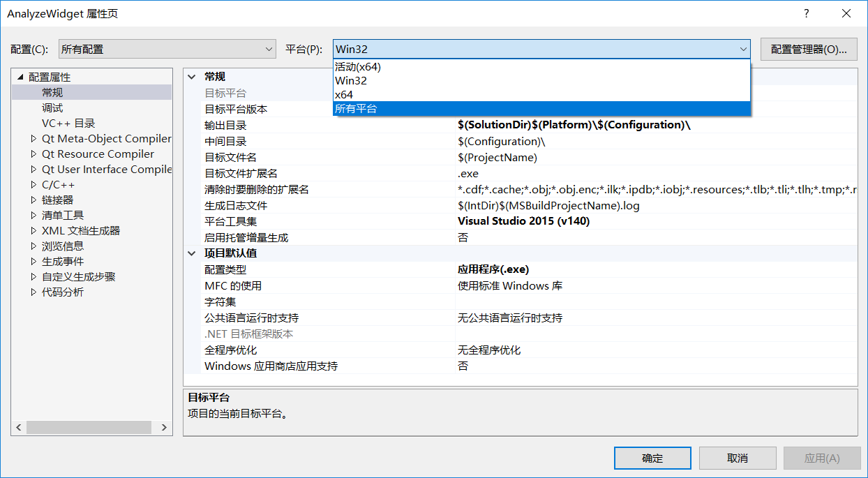Click the 无全程序优化 value
The image size is (868, 478).
tap(489, 350)
